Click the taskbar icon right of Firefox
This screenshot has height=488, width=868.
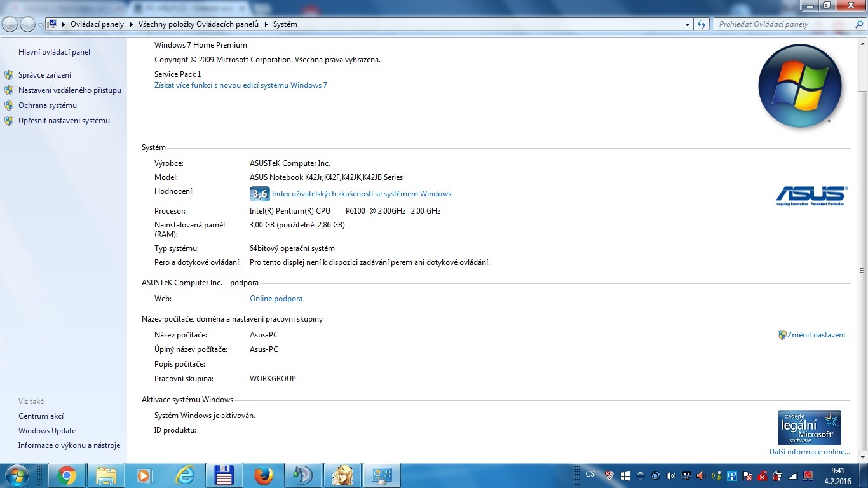tap(303, 475)
